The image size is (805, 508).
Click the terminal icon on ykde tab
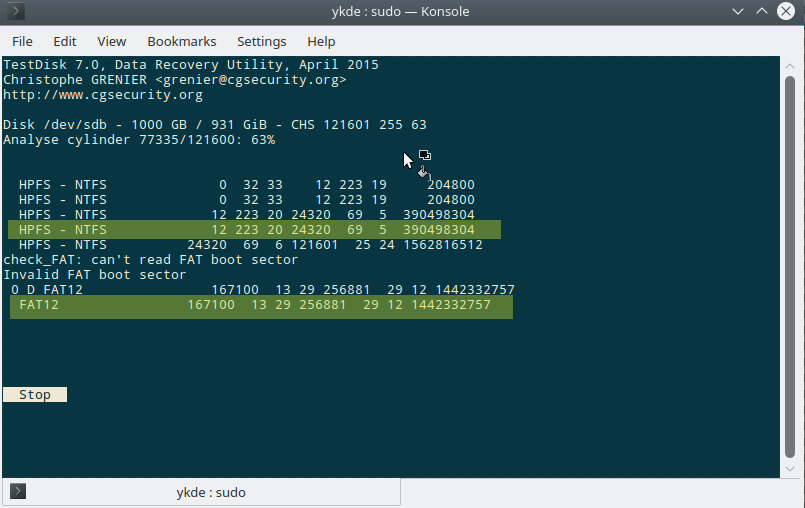tap(18, 492)
